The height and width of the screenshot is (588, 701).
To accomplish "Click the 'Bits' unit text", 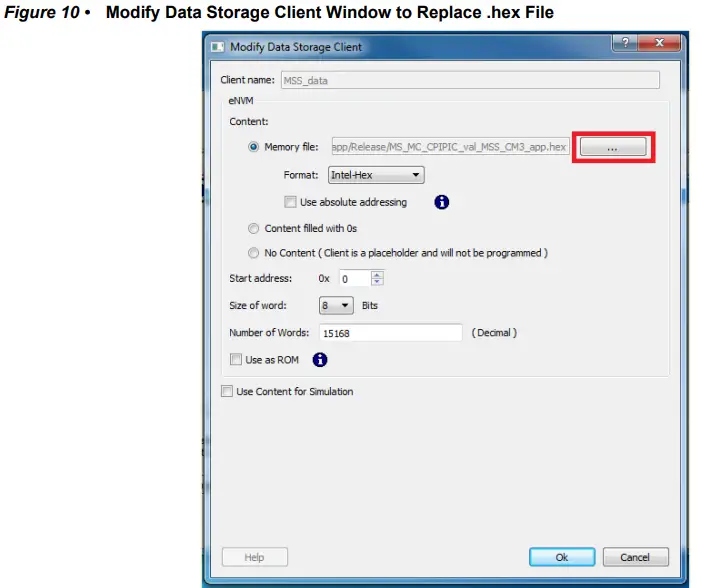I will pos(370,305).
